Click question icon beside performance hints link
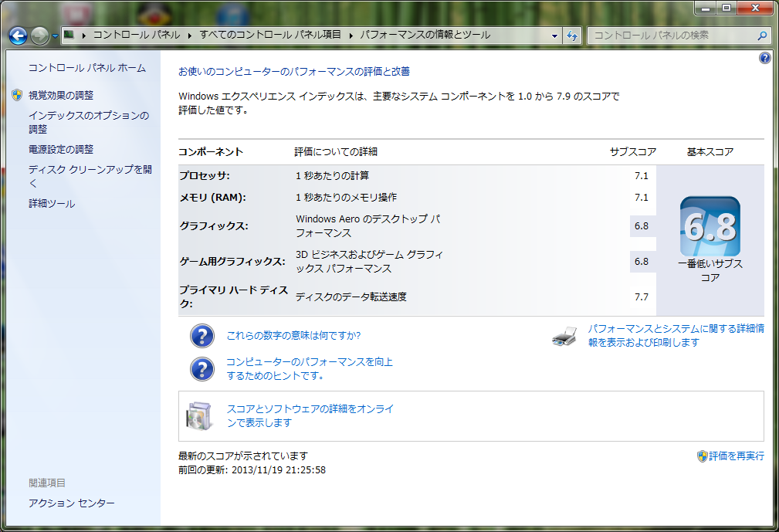The height and width of the screenshot is (532, 779). coord(202,369)
